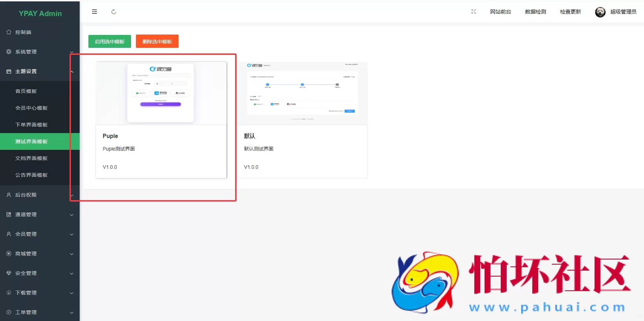The image size is (644, 321).
Task: Click the orange 删除选中模板 button
Action: 157,41
